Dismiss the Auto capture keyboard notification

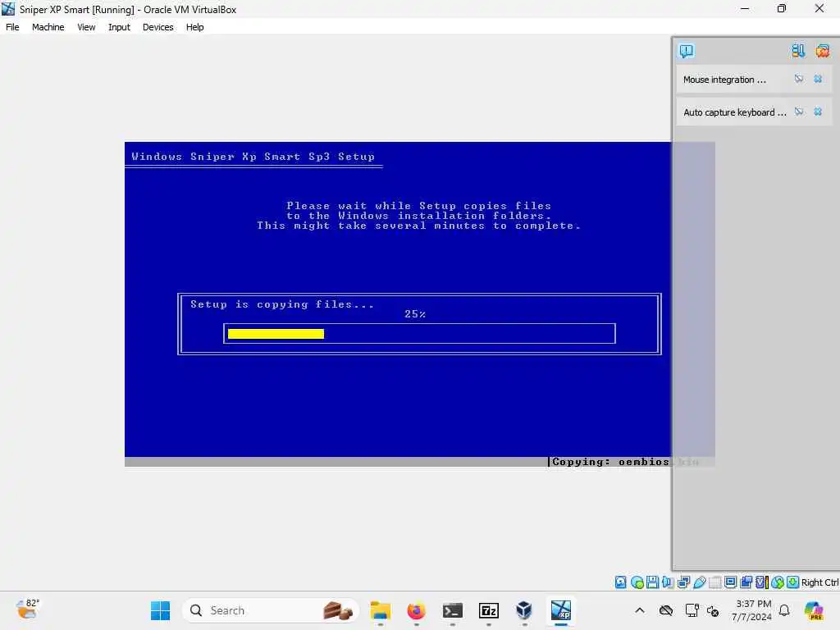tap(818, 112)
